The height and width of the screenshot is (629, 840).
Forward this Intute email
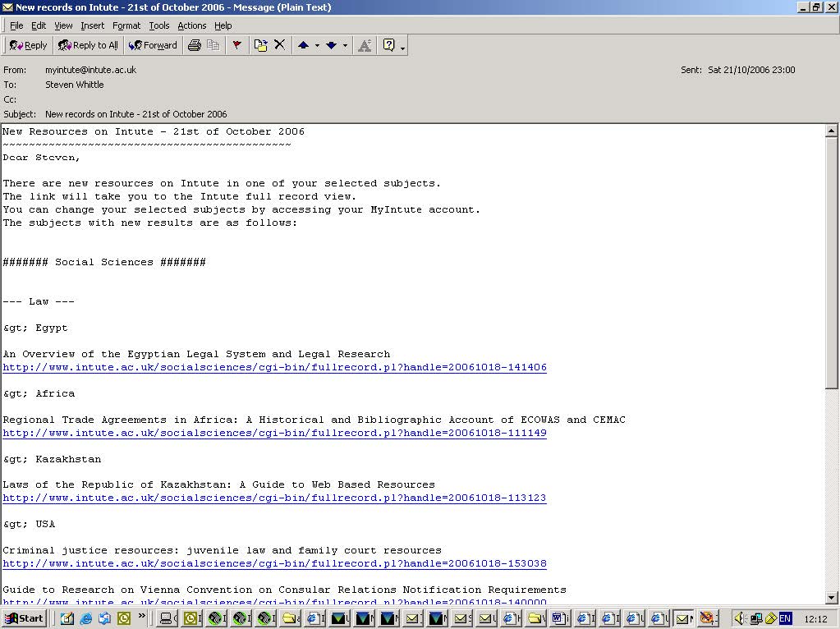(154, 45)
